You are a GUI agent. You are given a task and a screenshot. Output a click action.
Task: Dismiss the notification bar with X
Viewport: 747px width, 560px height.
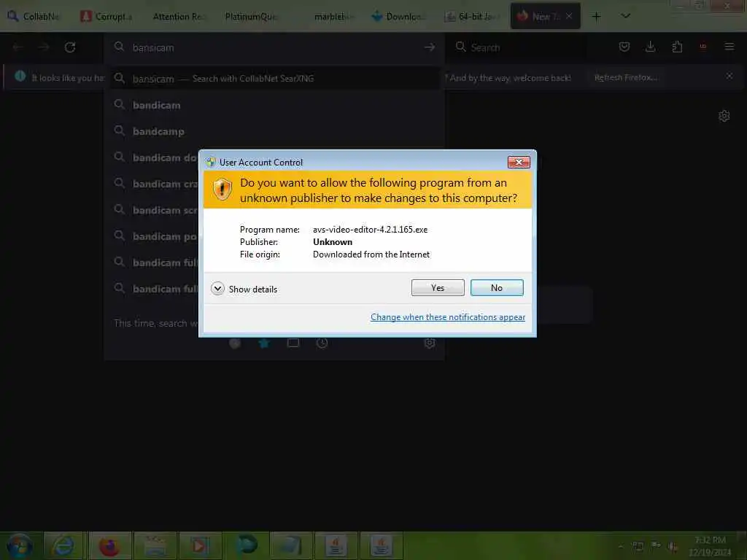click(729, 76)
